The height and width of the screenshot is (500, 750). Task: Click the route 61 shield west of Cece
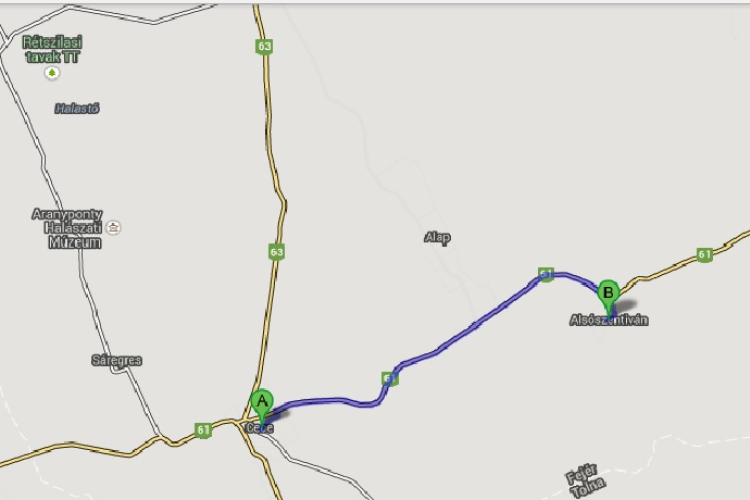point(203,430)
